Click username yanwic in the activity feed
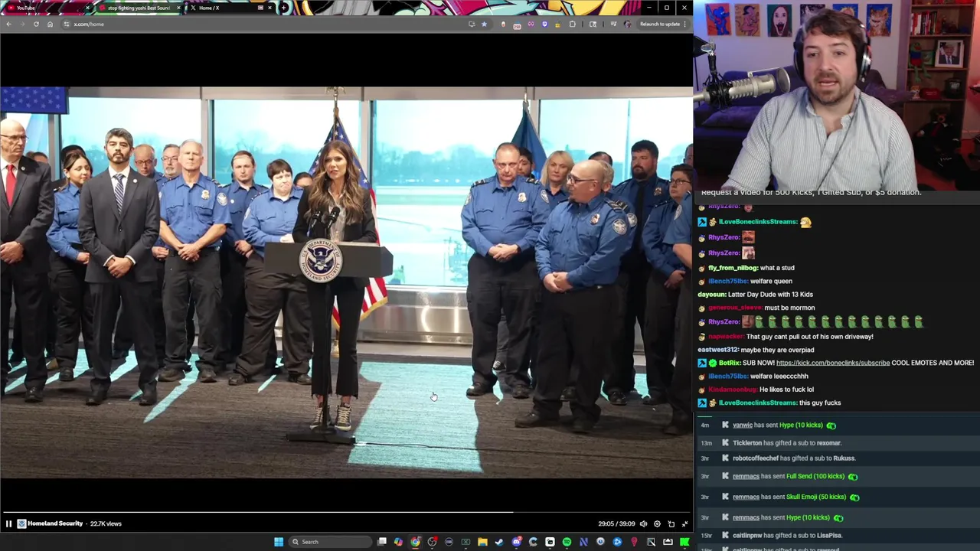 pos(742,425)
